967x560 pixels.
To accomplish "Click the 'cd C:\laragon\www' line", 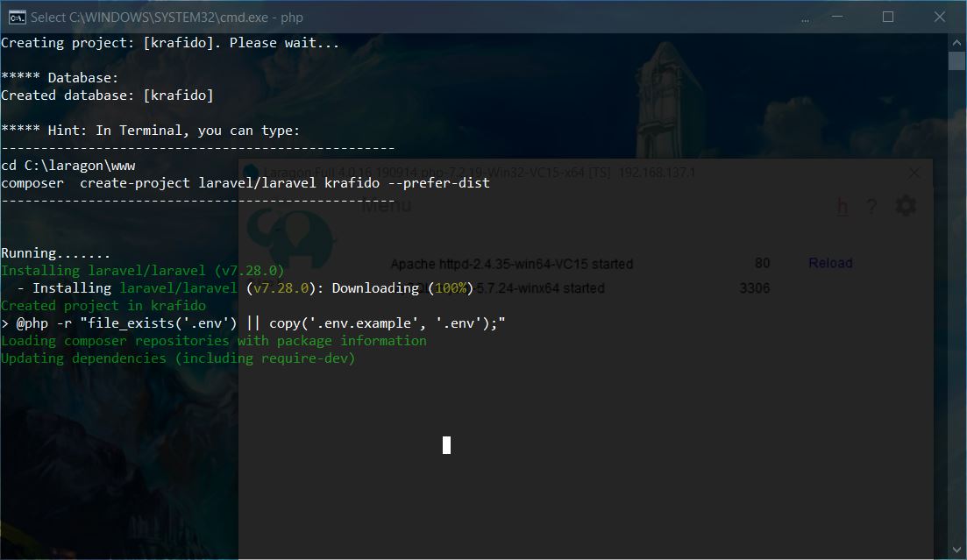I will click(x=68, y=166).
